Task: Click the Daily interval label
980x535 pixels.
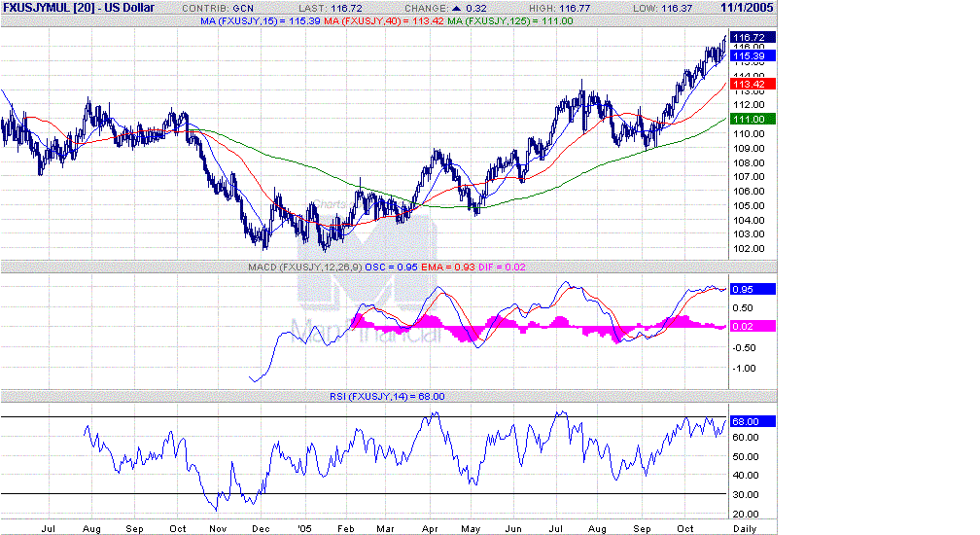Action: 745,529
